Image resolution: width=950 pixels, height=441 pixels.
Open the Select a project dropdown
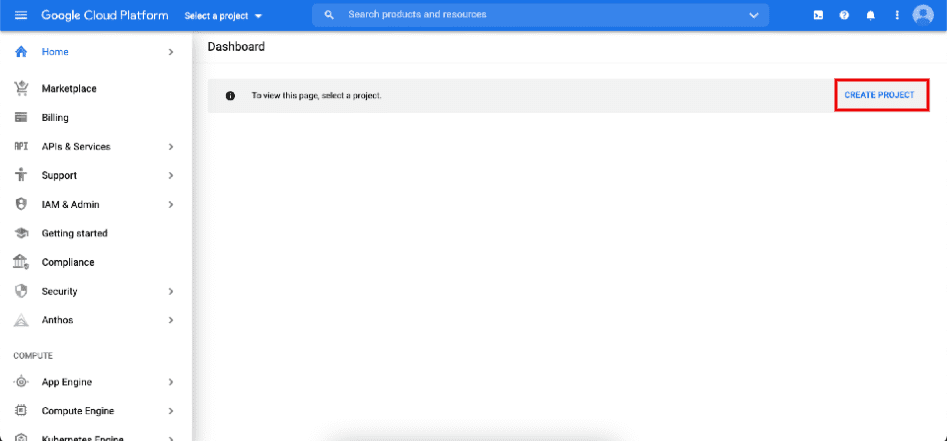[223, 16]
